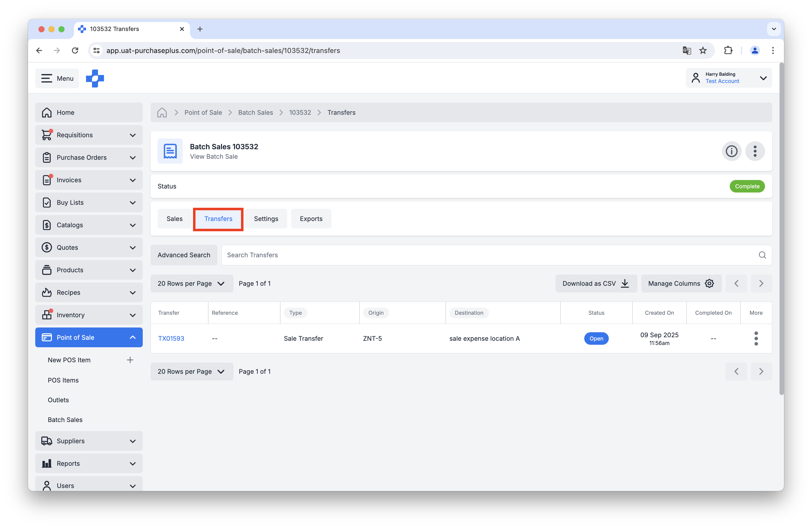
Task: Switch to the Exports tab
Action: pyautogui.click(x=311, y=219)
